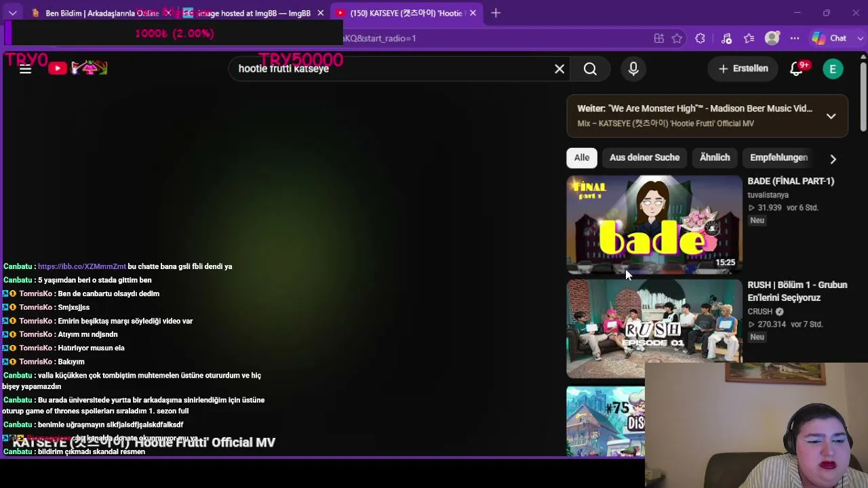The image size is (868, 488).
Task: Click the 15:25 duration badge
Action: 725,262
